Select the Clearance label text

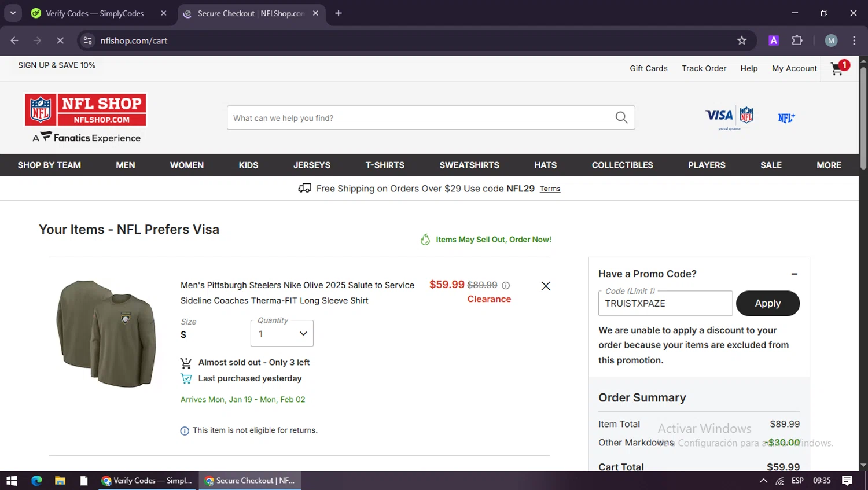tap(489, 299)
